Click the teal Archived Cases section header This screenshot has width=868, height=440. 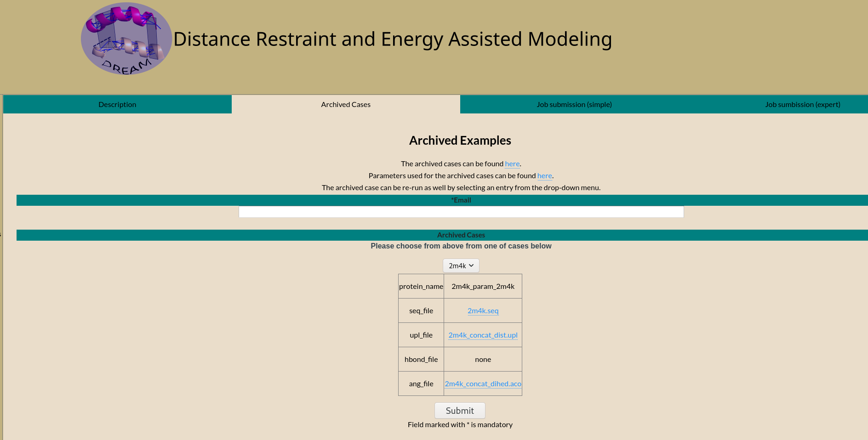tap(461, 235)
